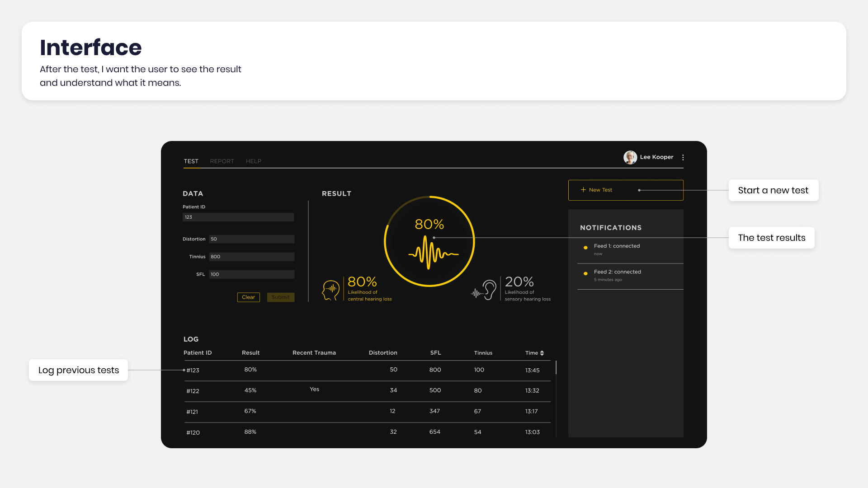Click the yellow dot beside Feed 2 connected
Viewport: 868px width, 488px height.
click(585, 273)
